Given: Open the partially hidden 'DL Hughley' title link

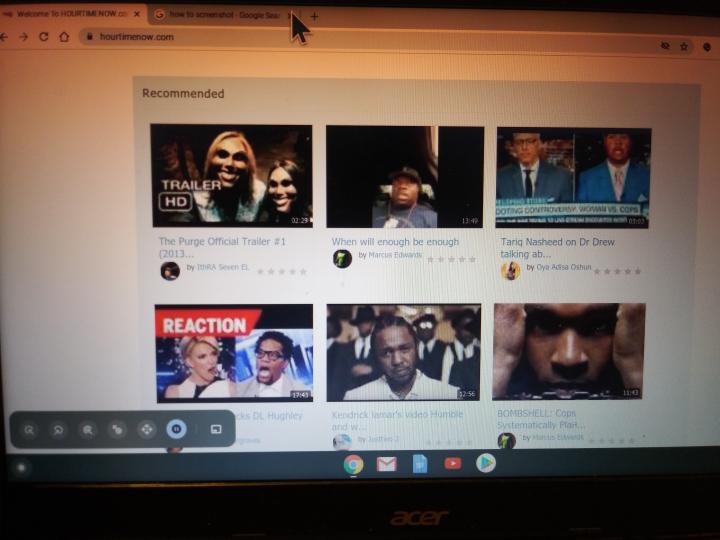Looking at the screenshot, I should point(269,416).
